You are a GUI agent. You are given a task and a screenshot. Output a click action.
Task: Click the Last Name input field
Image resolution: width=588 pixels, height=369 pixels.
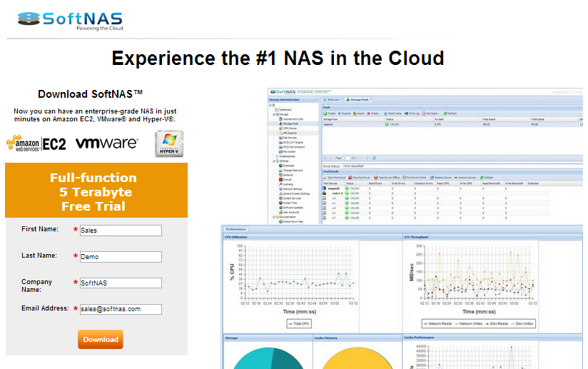pyautogui.click(x=121, y=256)
